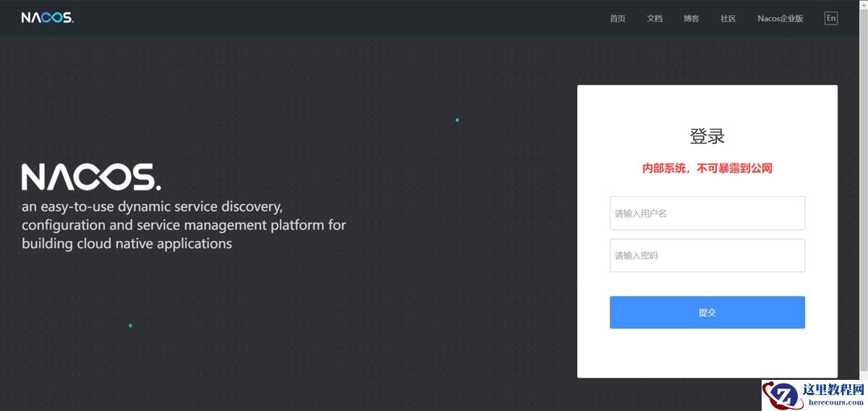This screenshot has width=868, height=411.
Task: Open the 文档 navigation link
Action: point(655,19)
